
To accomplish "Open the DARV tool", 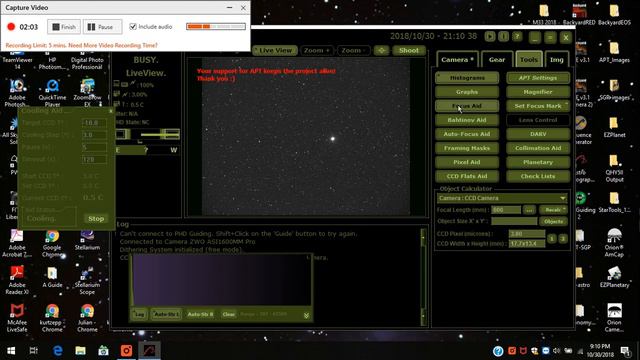I will click(538, 134).
